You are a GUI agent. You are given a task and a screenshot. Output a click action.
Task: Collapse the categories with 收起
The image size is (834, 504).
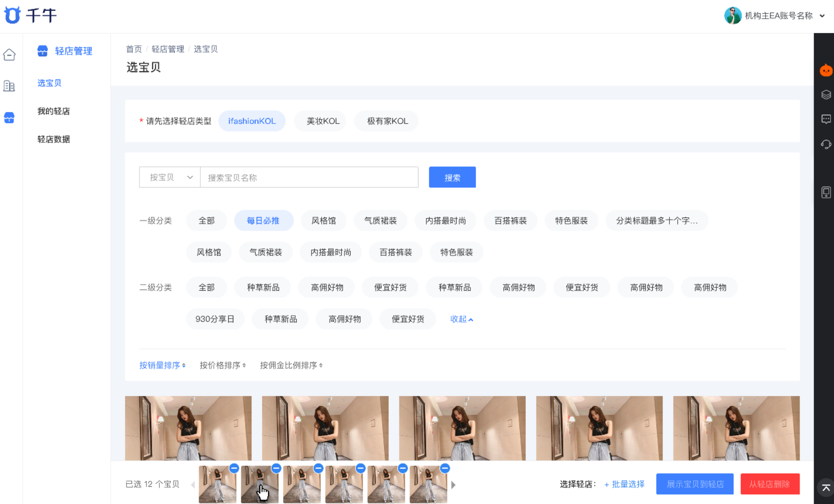click(462, 319)
